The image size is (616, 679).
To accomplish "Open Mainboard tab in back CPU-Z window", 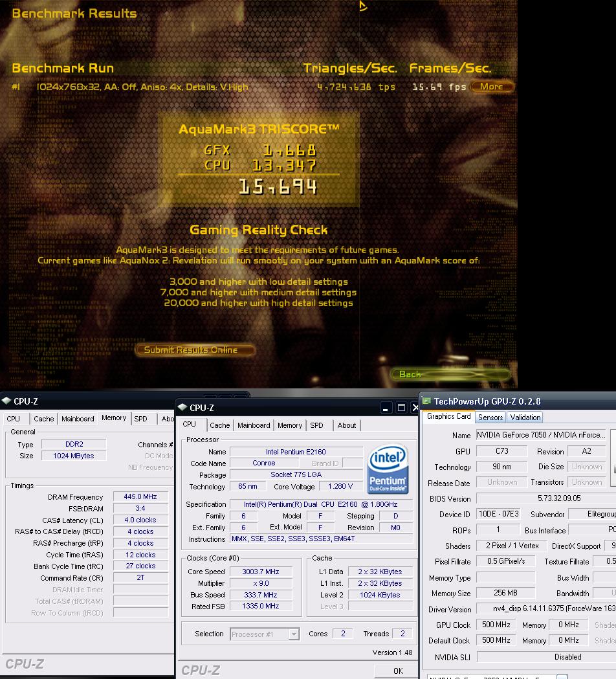I will point(78,419).
